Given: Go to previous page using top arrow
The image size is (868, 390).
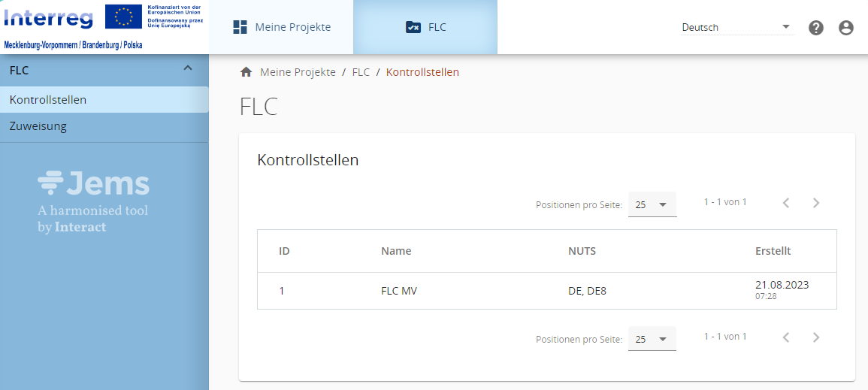Looking at the screenshot, I should pyautogui.click(x=786, y=203).
